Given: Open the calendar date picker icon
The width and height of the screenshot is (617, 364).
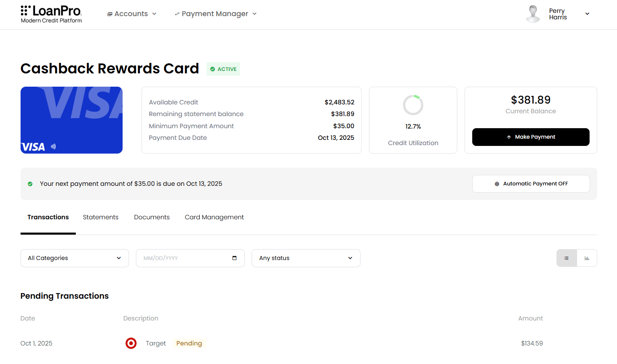Looking at the screenshot, I should (x=234, y=258).
